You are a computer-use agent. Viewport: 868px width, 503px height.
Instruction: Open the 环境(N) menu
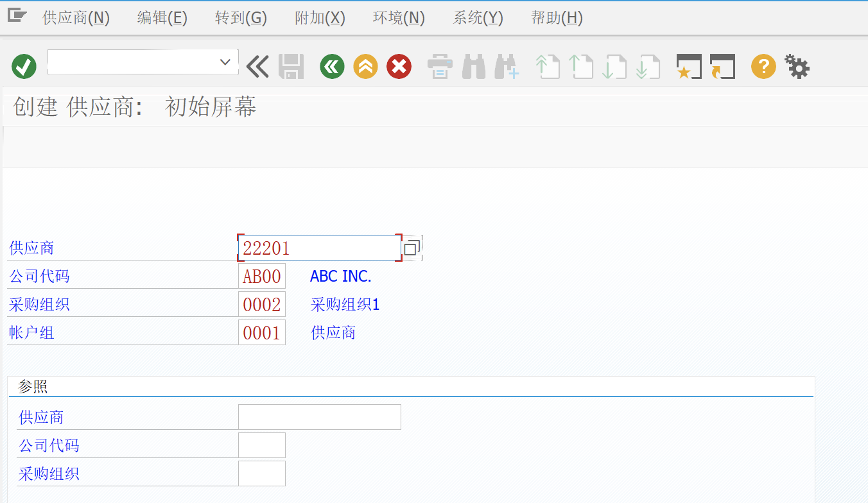(399, 18)
